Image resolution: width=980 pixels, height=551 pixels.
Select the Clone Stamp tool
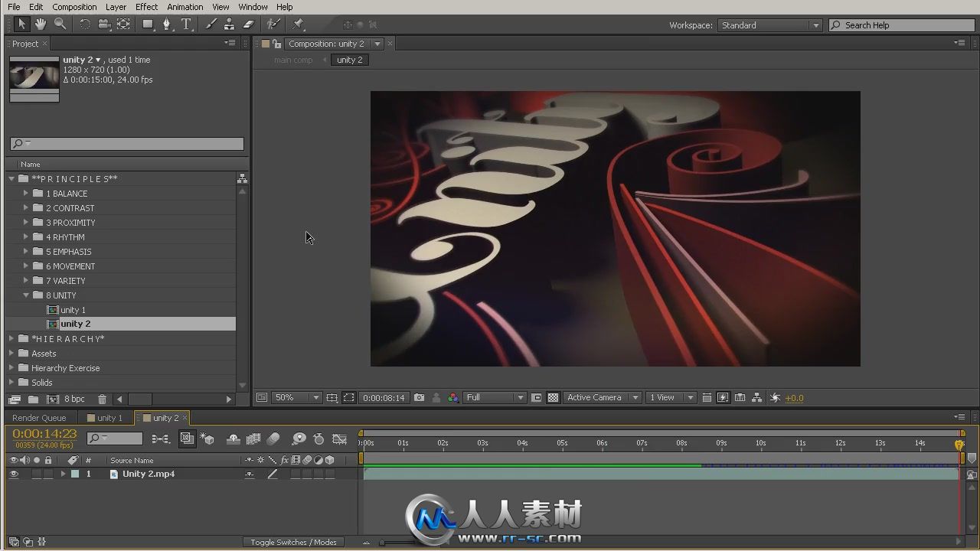point(229,24)
